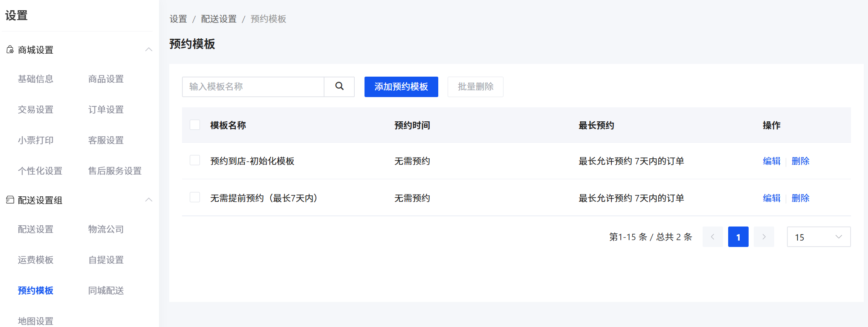
Task: Select all templates with header checkbox
Action: click(x=195, y=125)
